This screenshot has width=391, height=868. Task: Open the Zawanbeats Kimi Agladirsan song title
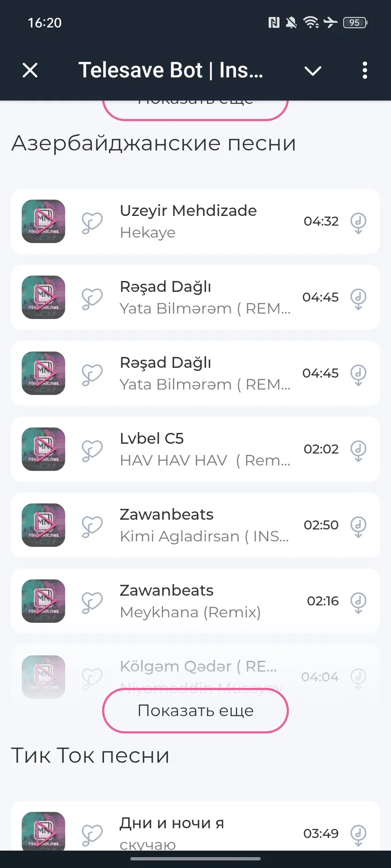click(204, 536)
